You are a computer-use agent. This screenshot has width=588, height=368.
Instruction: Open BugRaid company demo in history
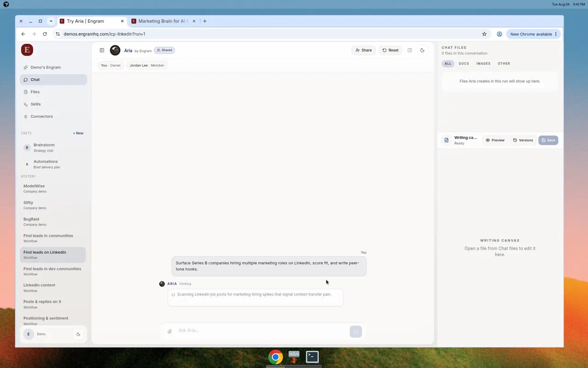pyautogui.click(x=53, y=222)
